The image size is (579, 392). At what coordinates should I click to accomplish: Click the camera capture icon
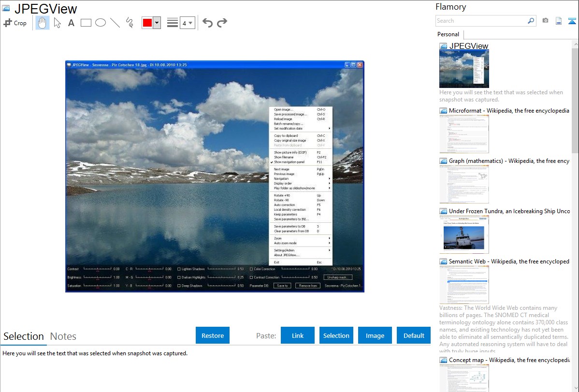pos(545,21)
